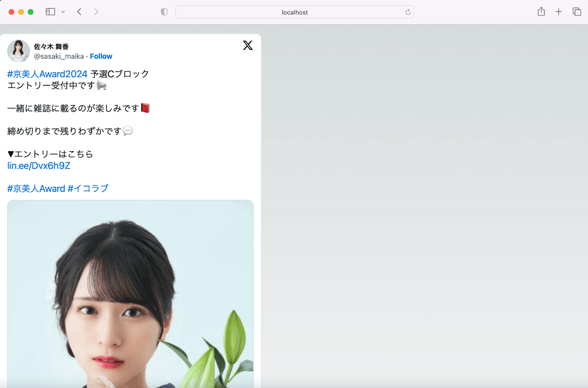Show the tab overview
The image size is (588, 388).
pos(577,12)
